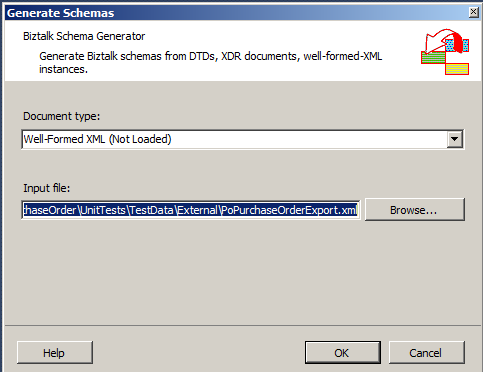The width and height of the screenshot is (483, 372).
Task: Click the 'Generate Schemas' title bar text
Action: (61, 13)
